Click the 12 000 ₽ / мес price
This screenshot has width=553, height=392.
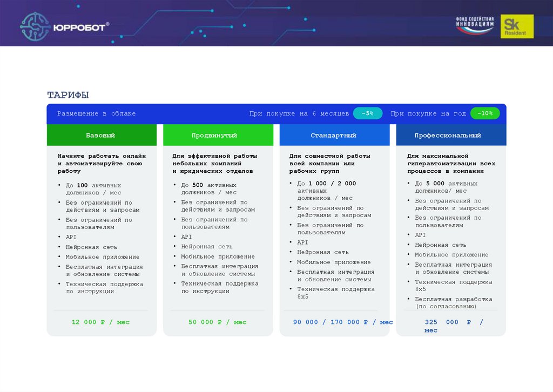pos(100,322)
